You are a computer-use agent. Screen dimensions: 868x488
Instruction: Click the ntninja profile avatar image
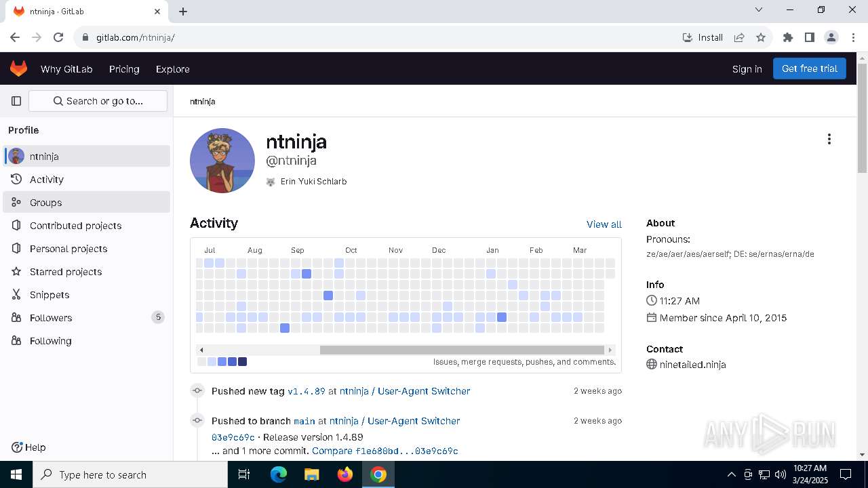coord(222,161)
